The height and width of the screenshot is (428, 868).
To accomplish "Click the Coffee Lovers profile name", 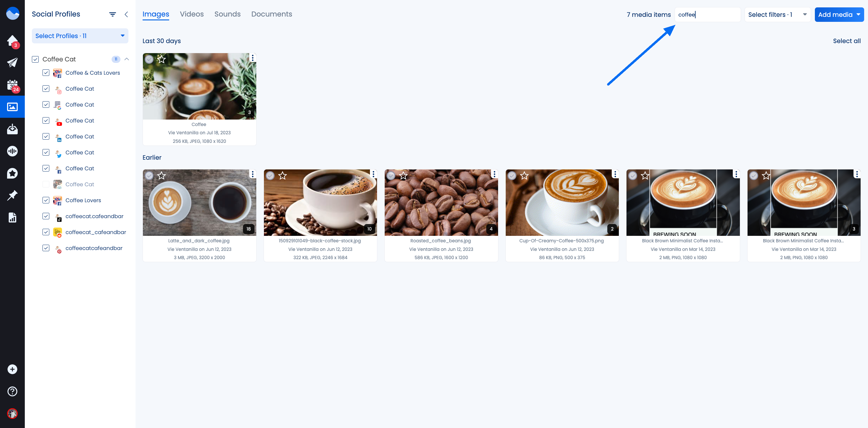I will (83, 200).
